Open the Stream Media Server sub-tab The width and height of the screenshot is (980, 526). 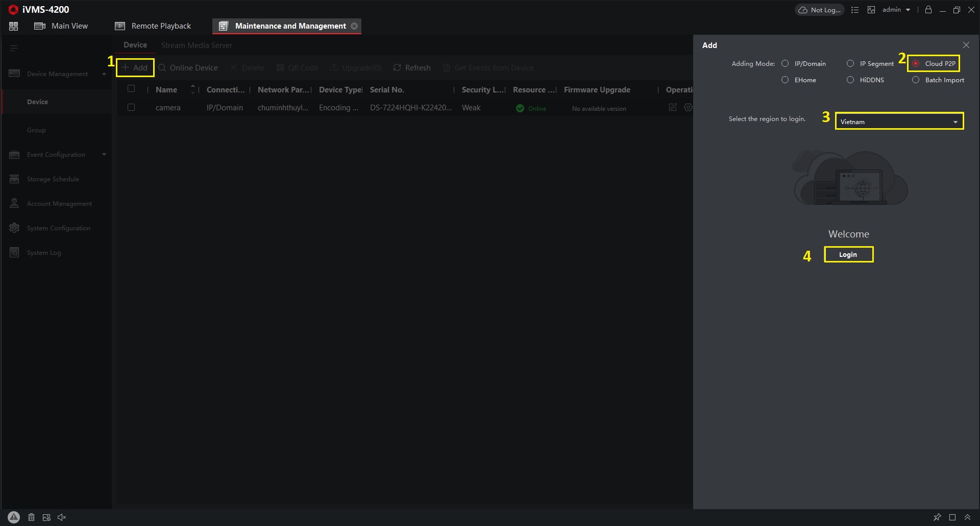click(197, 45)
